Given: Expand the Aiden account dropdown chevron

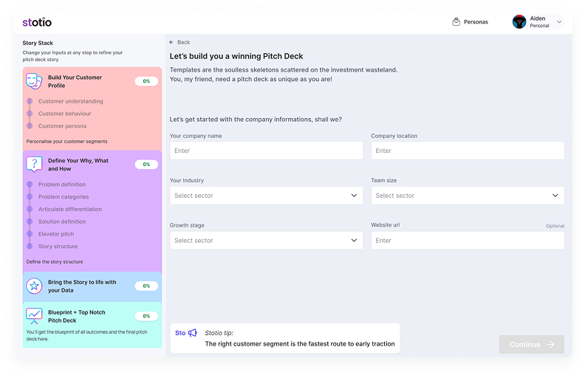Looking at the screenshot, I should click(x=559, y=22).
